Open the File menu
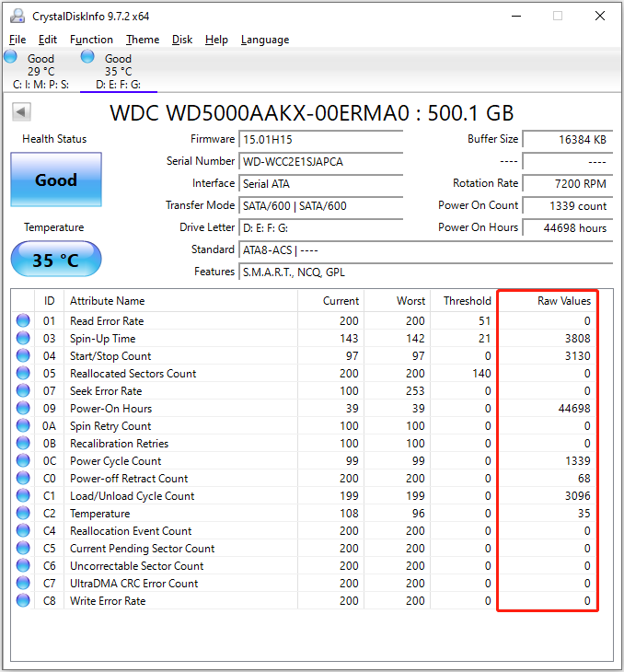 pos(17,40)
